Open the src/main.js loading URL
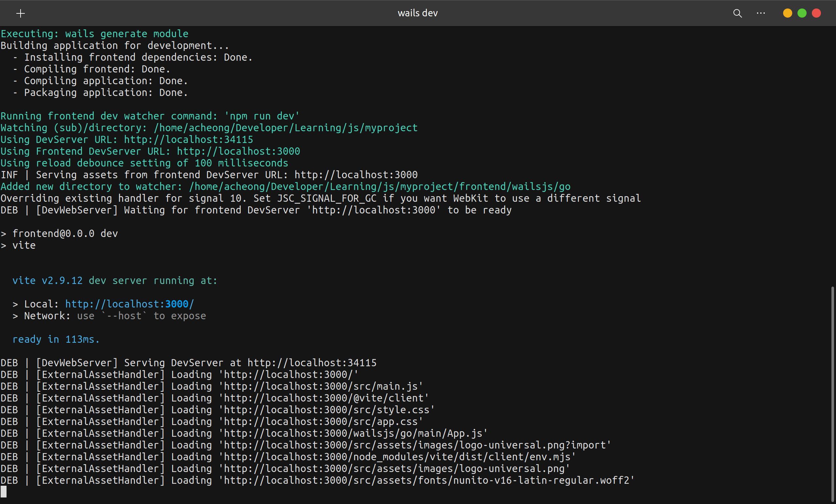Viewport: 836px width, 504px height. point(320,386)
